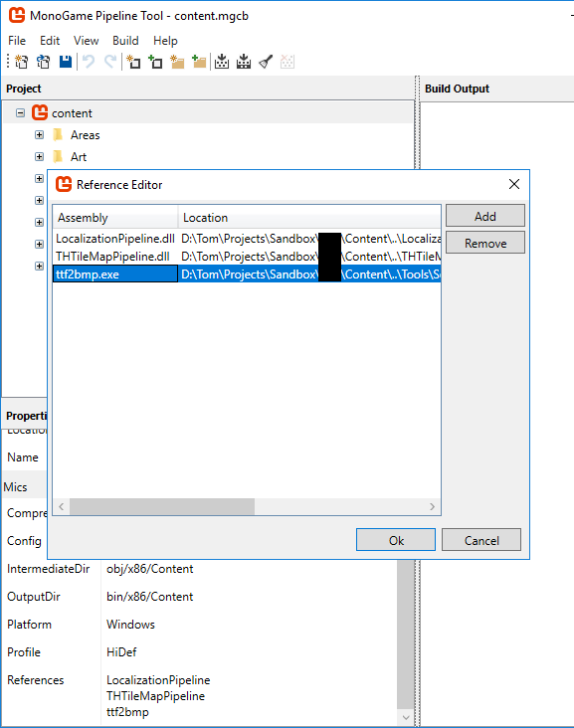Viewport: 574px width, 728px height.
Task: Click the content project root icon
Action: 40,112
